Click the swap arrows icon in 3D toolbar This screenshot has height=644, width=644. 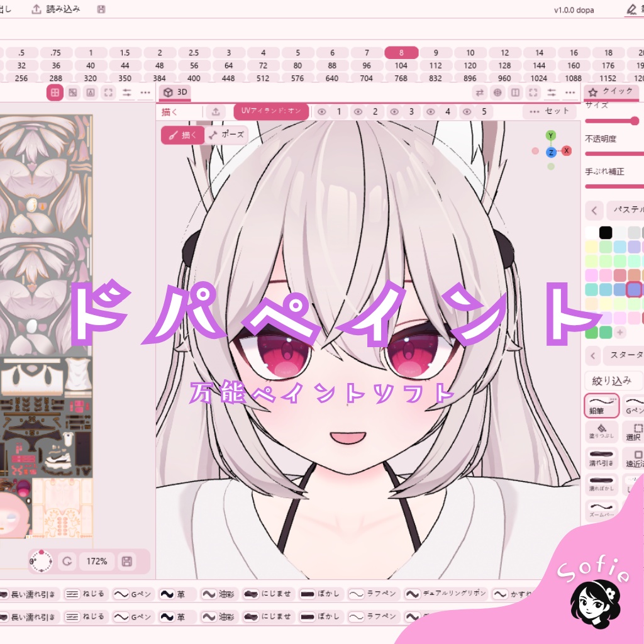pyautogui.click(x=479, y=93)
